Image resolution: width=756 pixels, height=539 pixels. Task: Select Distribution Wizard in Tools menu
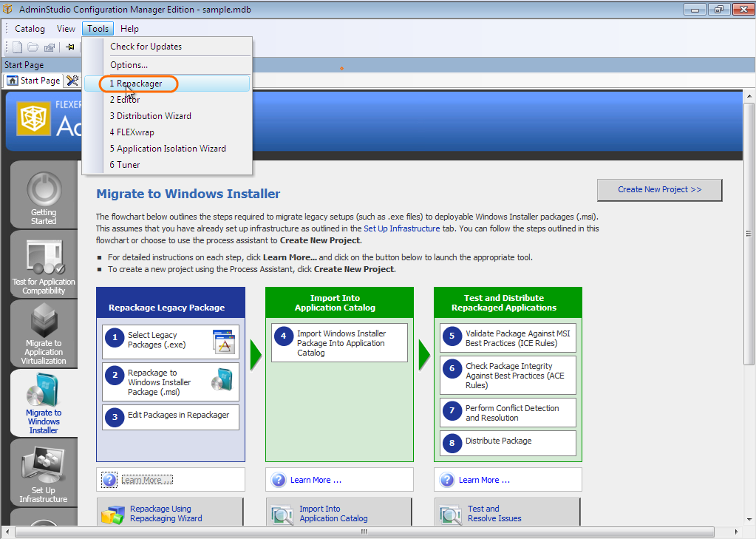[x=151, y=116]
